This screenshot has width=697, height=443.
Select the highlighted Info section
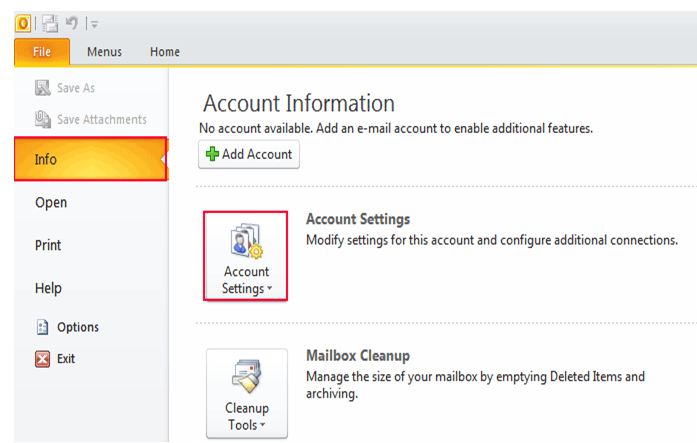(91, 159)
